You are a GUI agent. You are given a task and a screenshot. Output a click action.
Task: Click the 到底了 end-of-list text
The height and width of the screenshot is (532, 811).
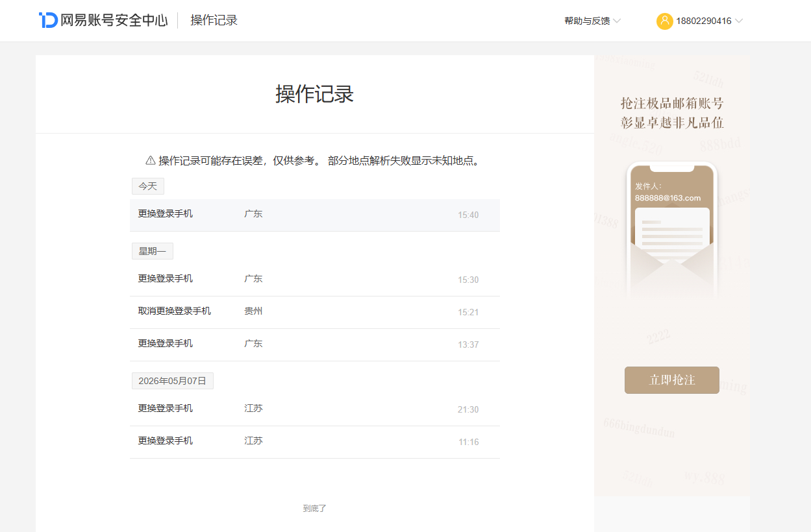coord(314,509)
